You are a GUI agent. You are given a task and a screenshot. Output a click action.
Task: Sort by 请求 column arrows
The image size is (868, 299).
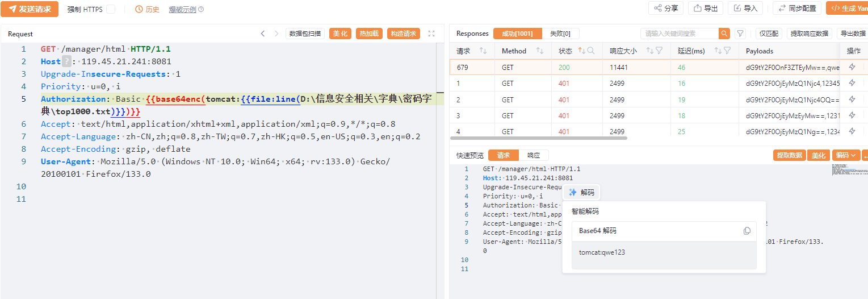click(483, 51)
